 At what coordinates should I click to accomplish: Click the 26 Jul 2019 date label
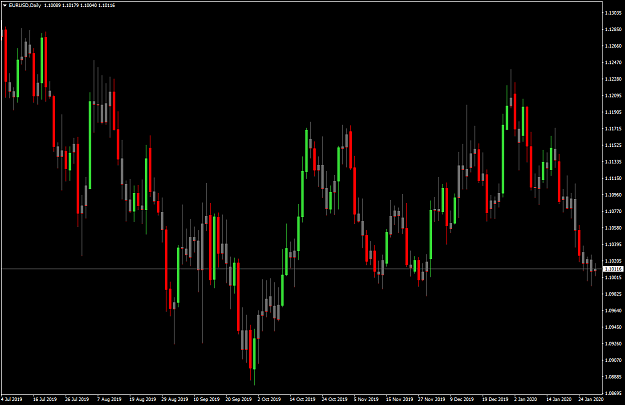[77, 399]
